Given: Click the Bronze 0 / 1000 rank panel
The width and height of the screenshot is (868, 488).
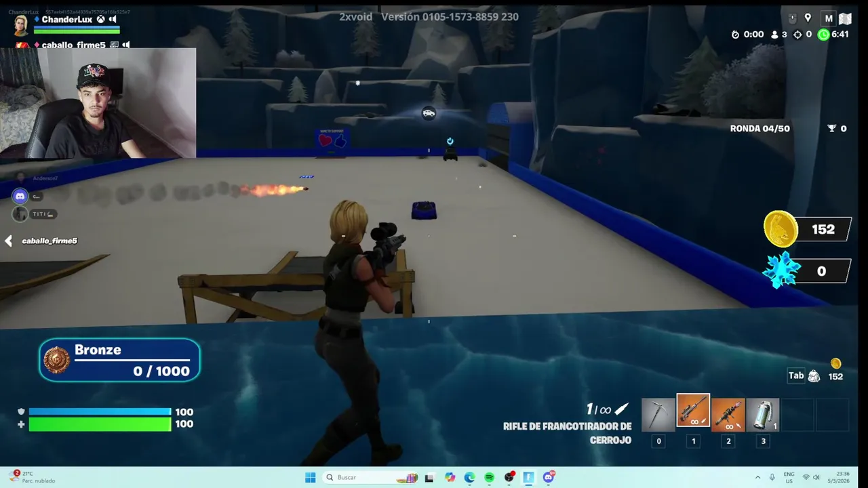Looking at the screenshot, I should point(119,360).
